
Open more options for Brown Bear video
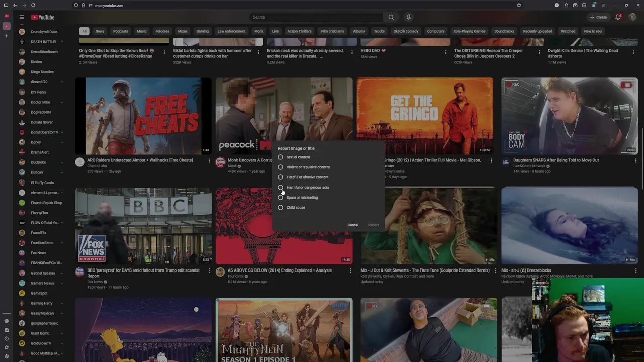[164, 52]
